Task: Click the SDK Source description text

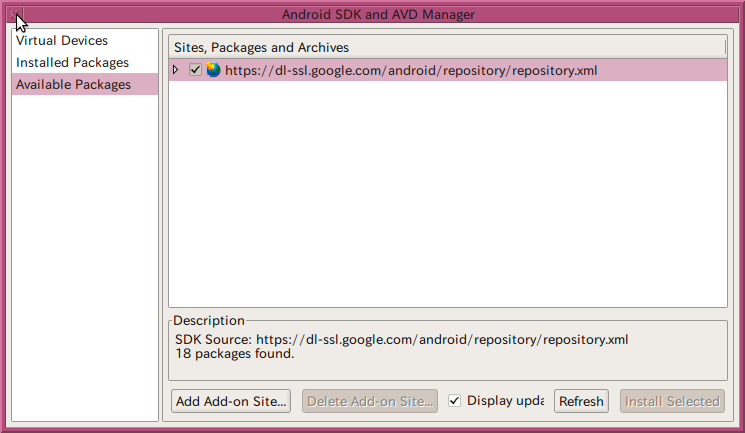Action: pyautogui.click(x=401, y=339)
